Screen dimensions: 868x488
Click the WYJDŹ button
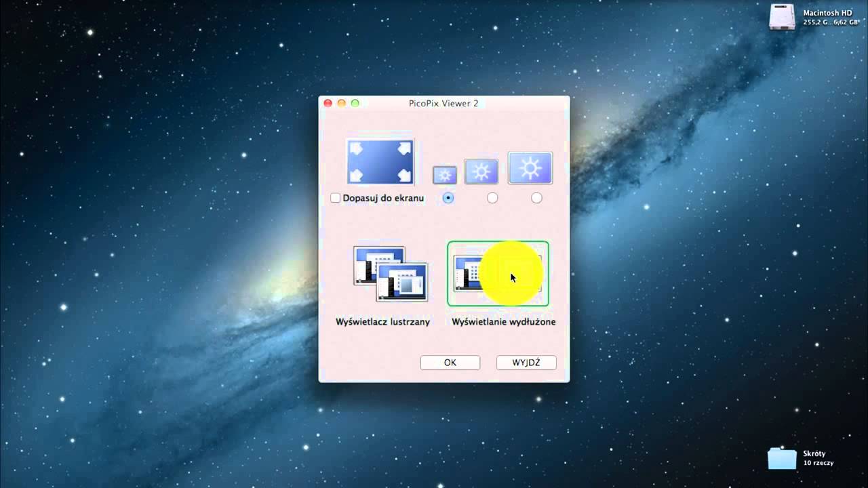click(x=526, y=363)
